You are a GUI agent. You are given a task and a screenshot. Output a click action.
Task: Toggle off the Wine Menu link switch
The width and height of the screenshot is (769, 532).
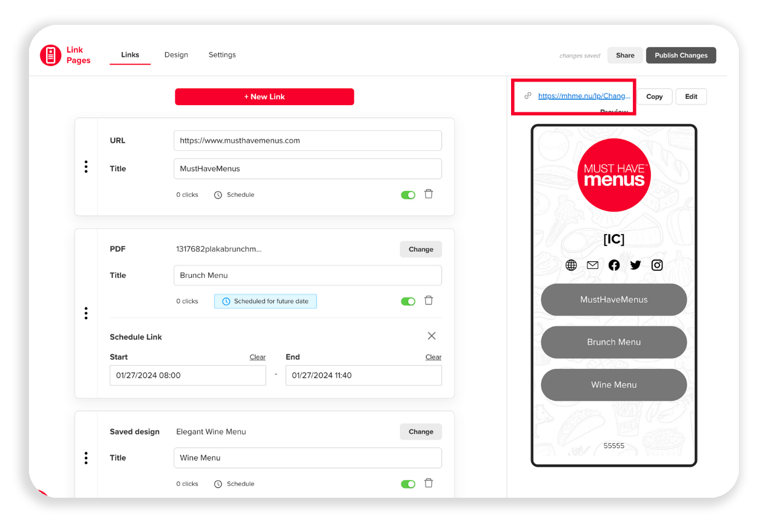(408, 484)
